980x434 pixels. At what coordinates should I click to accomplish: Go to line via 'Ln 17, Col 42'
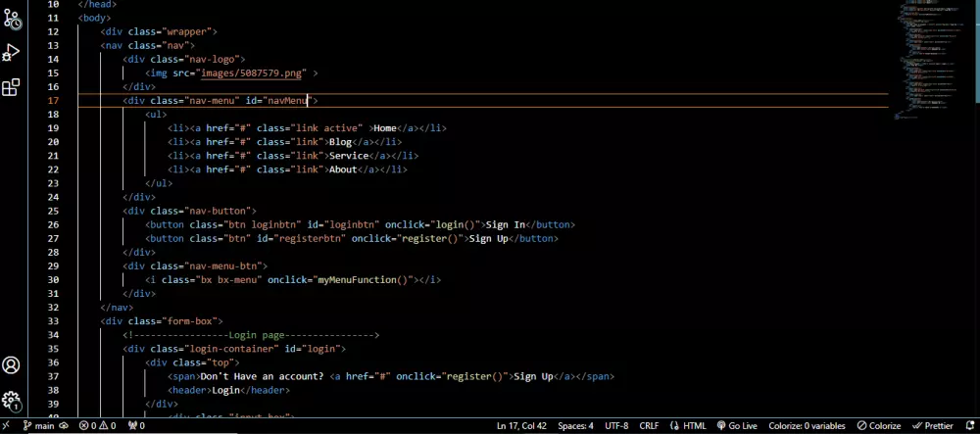click(x=521, y=426)
